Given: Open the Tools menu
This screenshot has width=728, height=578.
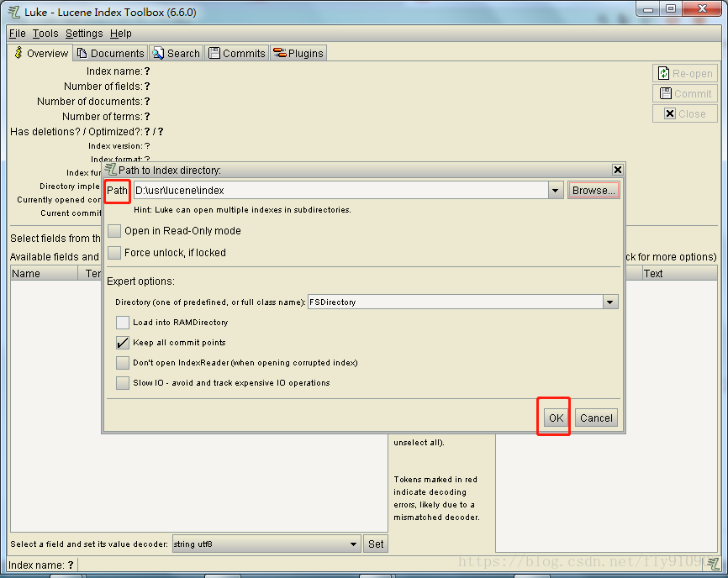Looking at the screenshot, I should tap(45, 34).
